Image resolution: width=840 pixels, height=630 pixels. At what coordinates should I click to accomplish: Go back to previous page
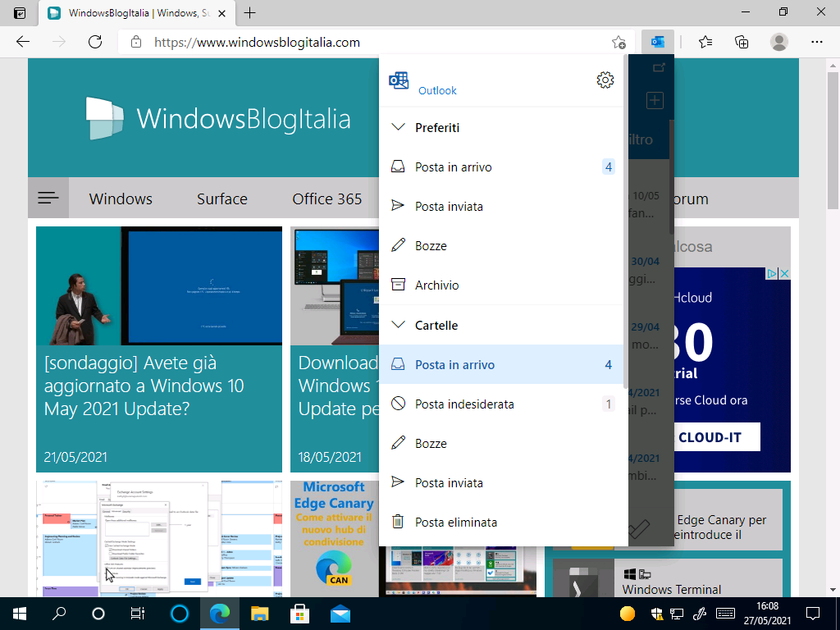pos(23,42)
